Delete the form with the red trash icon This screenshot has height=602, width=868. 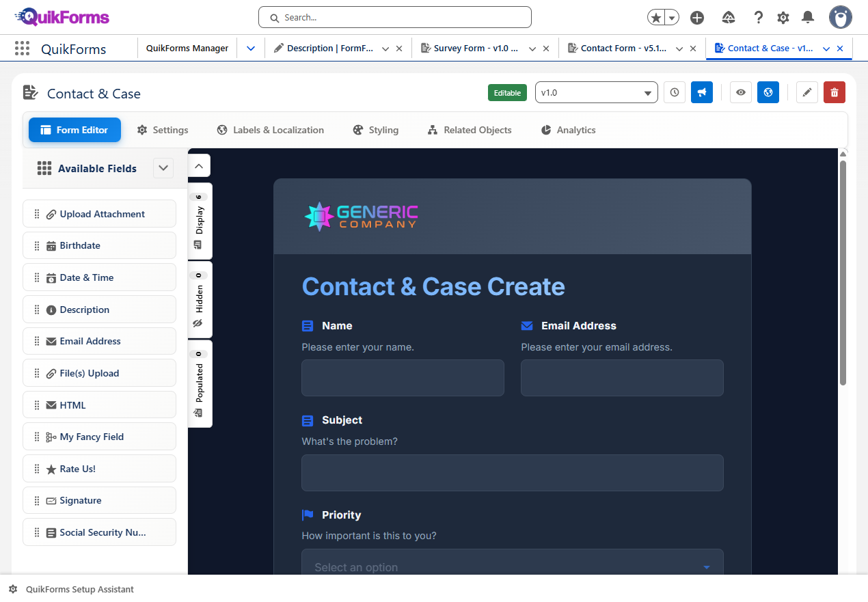click(x=834, y=92)
